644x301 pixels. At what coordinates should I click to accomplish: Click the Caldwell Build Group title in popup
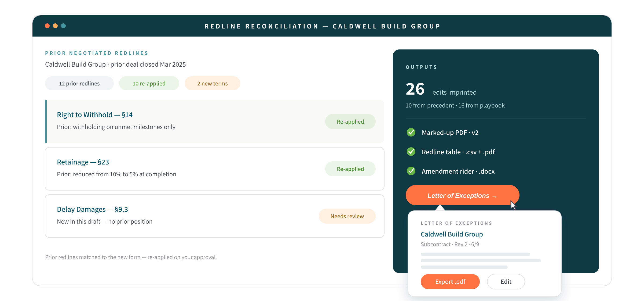(452, 234)
